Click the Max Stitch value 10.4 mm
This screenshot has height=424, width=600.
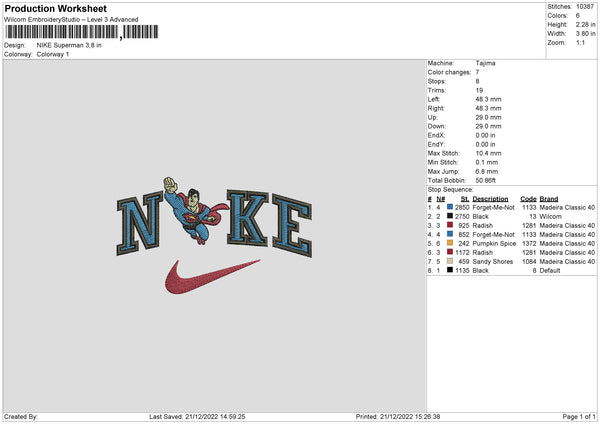coord(488,153)
